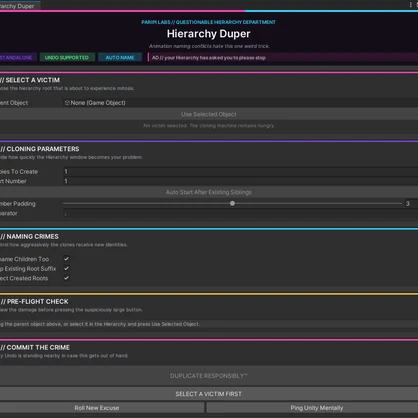Click the Number Padding slider handle
418x418 pixels.
tap(232, 203)
